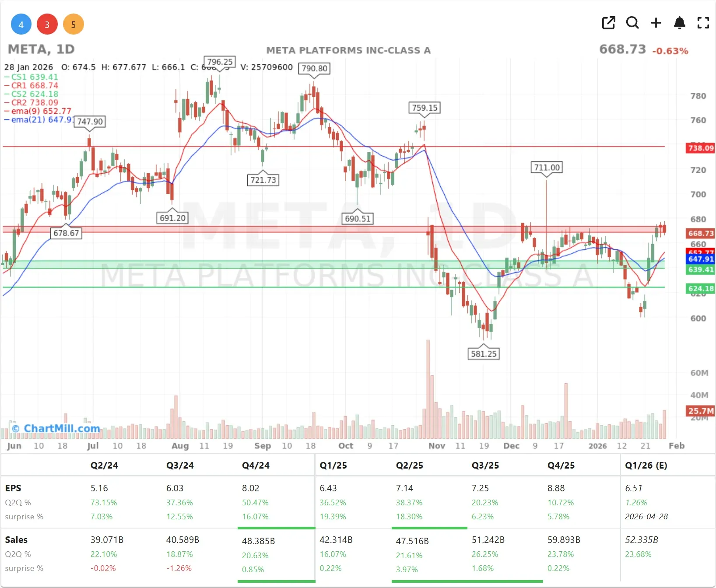The image size is (716, 588).
Task: Click the plus icon in the top toolbar
Action: click(656, 23)
